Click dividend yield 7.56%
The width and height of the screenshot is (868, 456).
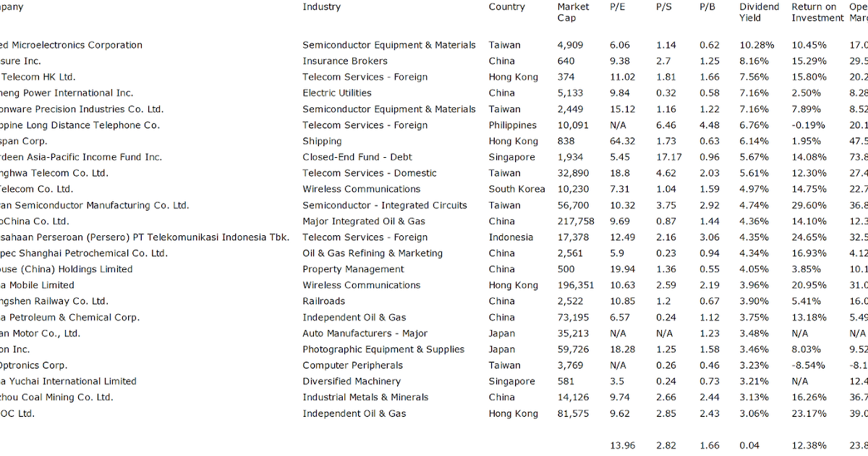coord(754,77)
